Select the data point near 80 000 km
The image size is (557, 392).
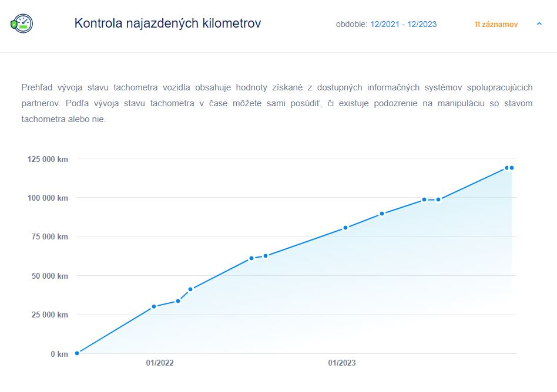click(345, 228)
